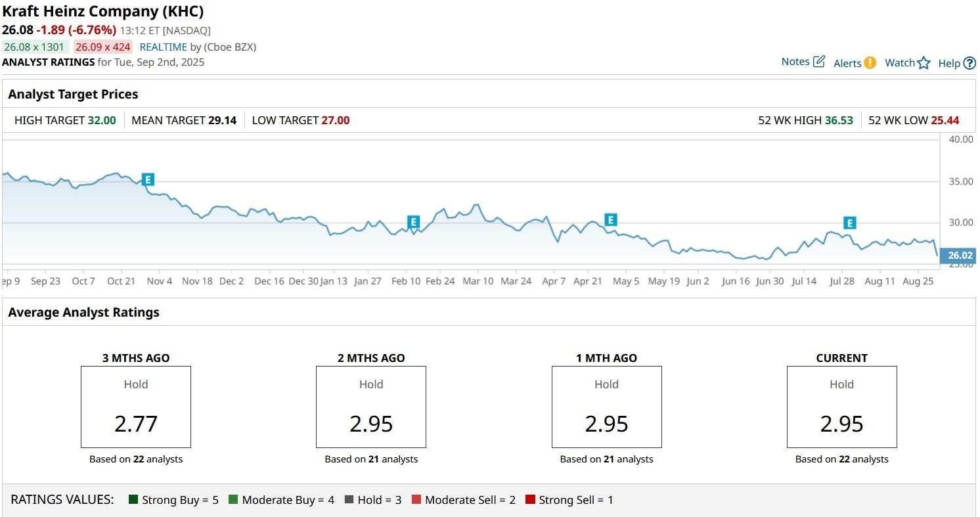Click the Analyst Target Prices heading
The width and height of the screenshot is (980, 517).
click(73, 95)
